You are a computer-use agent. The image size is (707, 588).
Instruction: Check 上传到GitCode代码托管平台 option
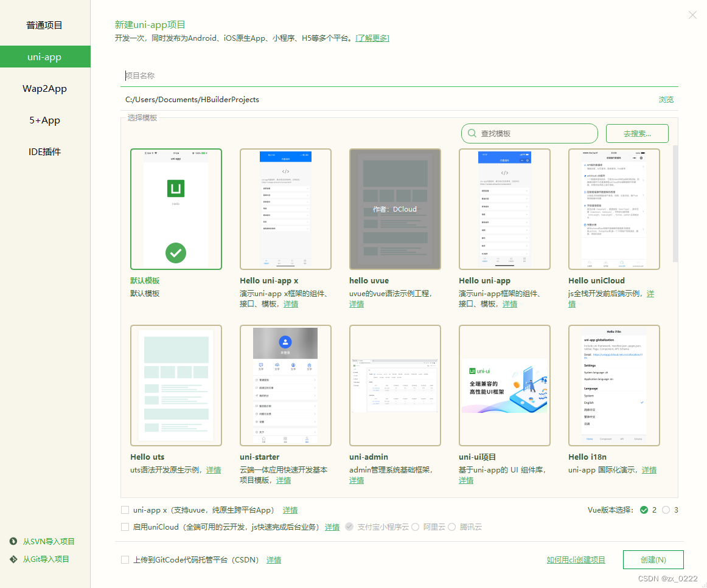[x=125, y=559]
